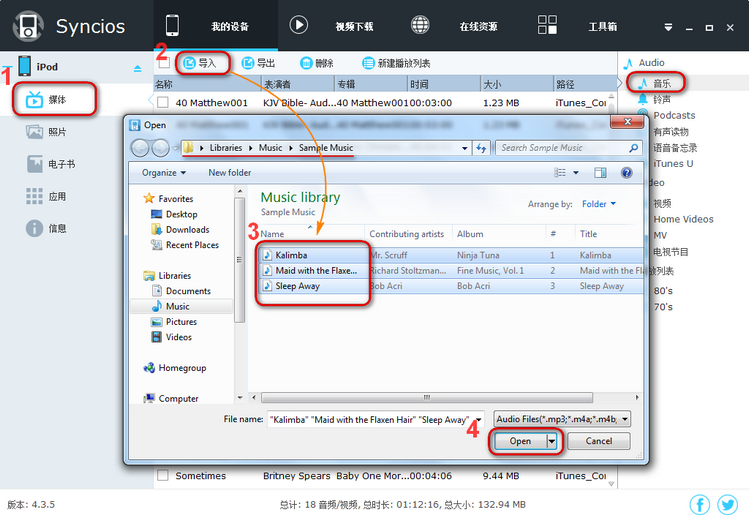Click the globe icon in the top bar

pyautogui.click(x=420, y=25)
